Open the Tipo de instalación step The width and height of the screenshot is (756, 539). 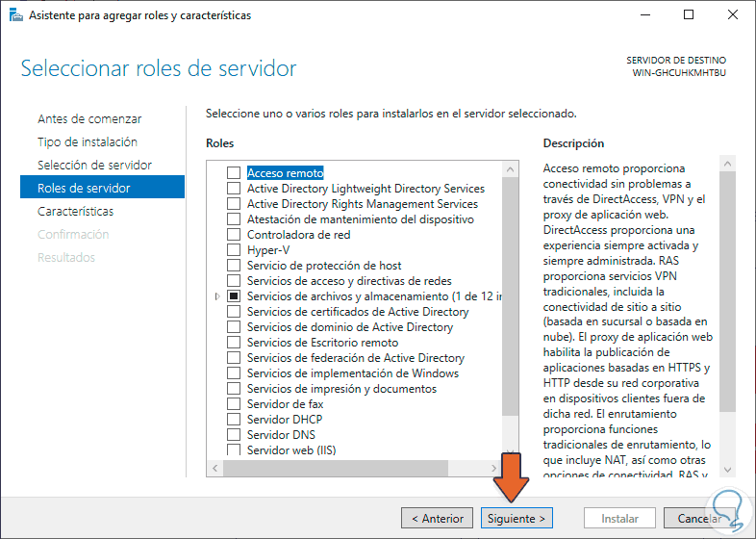[88, 142]
